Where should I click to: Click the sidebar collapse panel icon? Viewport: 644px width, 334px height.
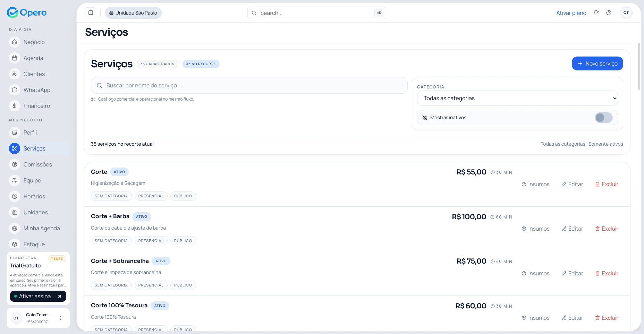(x=91, y=13)
